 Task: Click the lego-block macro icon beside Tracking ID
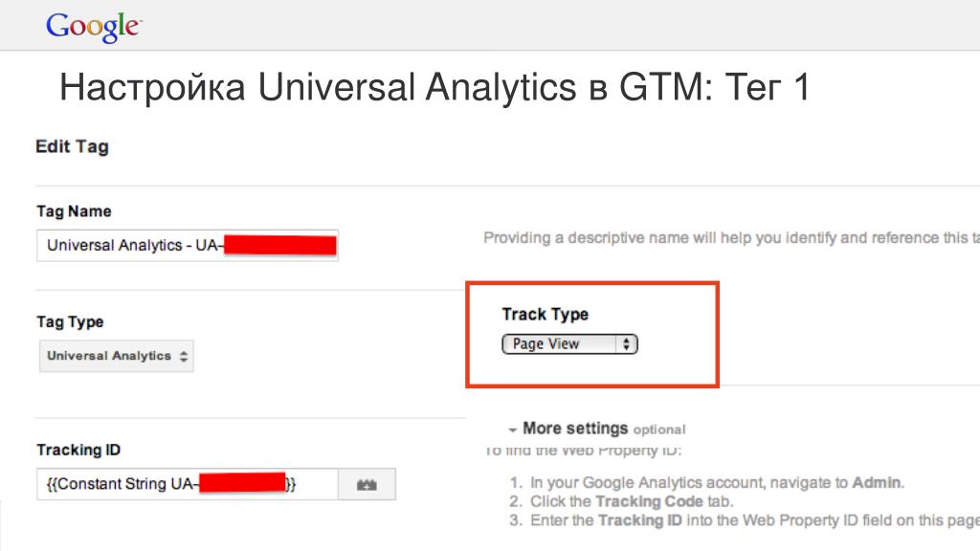click(x=367, y=485)
